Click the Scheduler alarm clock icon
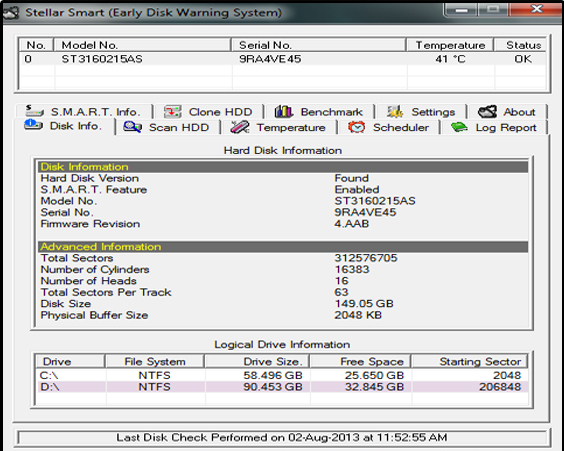 point(356,127)
